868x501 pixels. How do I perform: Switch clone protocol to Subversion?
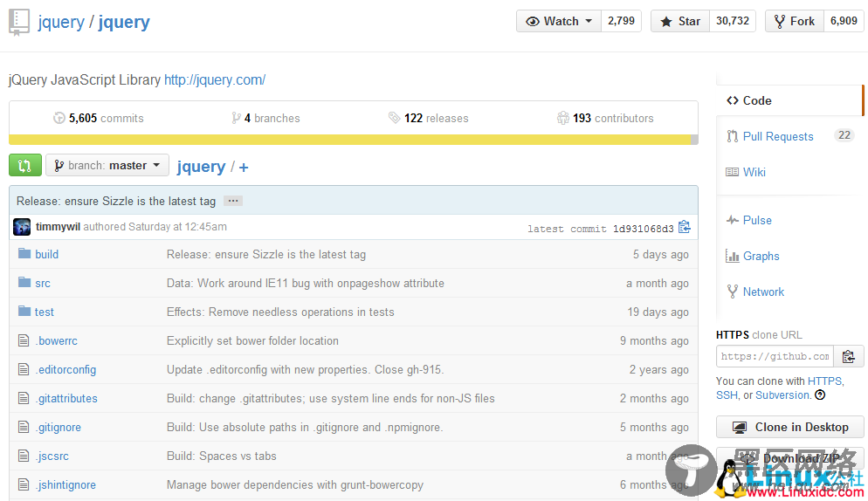coord(782,395)
